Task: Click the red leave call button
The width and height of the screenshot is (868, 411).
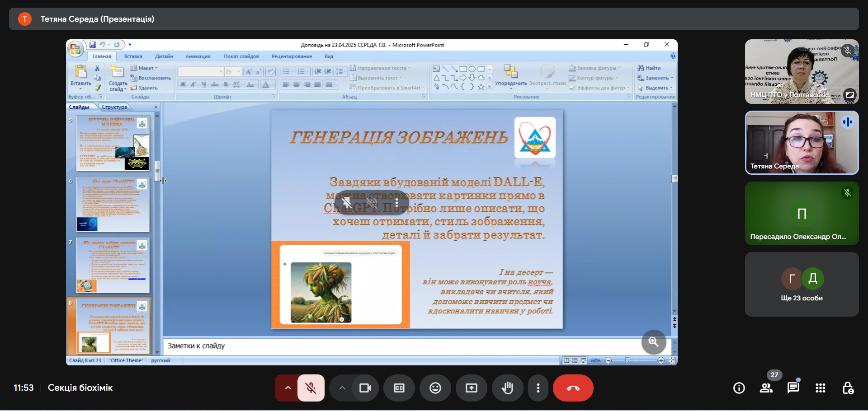Action: 573,388
